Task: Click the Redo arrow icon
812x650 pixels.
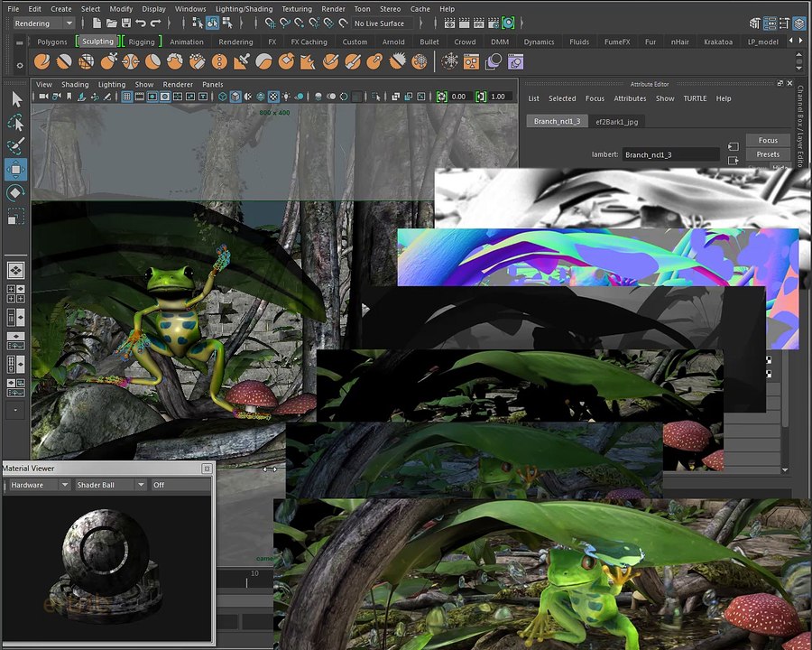Action: pos(155,23)
